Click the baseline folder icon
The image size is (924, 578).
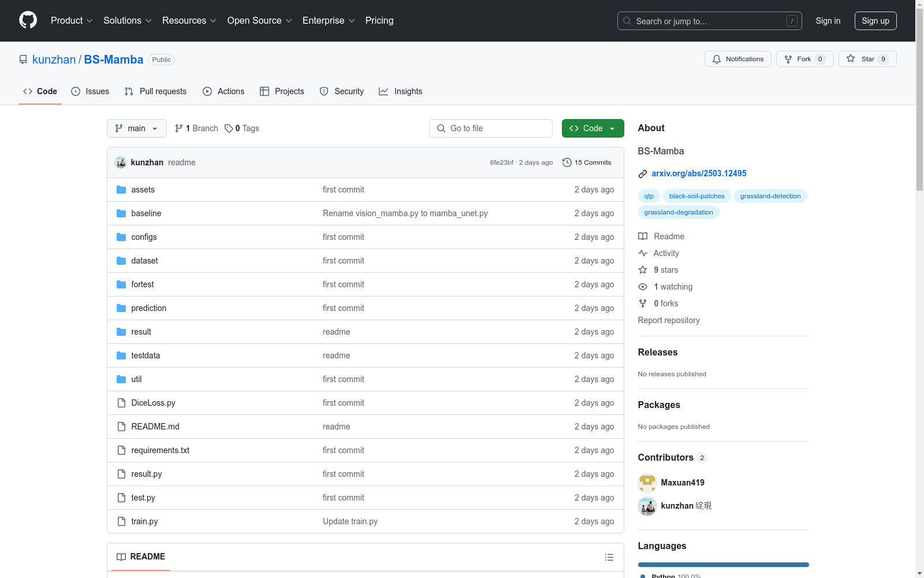point(121,213)
